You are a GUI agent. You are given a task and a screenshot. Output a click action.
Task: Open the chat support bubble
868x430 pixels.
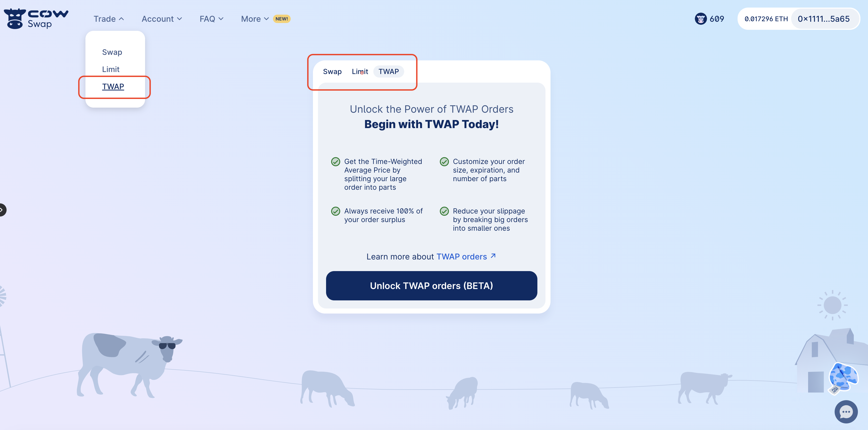pos(846,412)
